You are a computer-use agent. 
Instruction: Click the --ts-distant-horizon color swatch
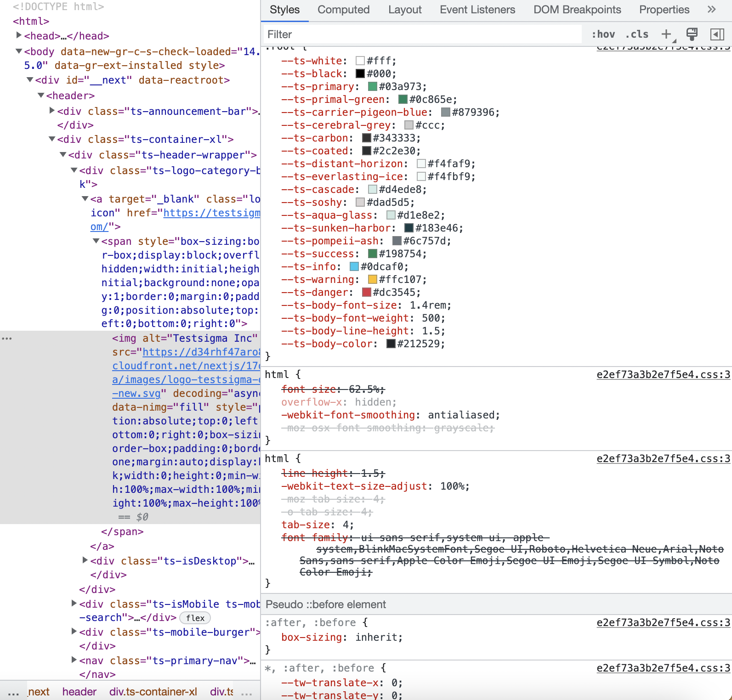pyautogui.click(x=421, y=164)
